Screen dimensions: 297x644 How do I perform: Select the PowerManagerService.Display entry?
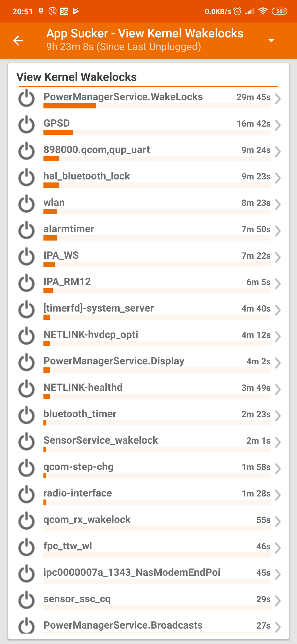click(x=148, y=363)
